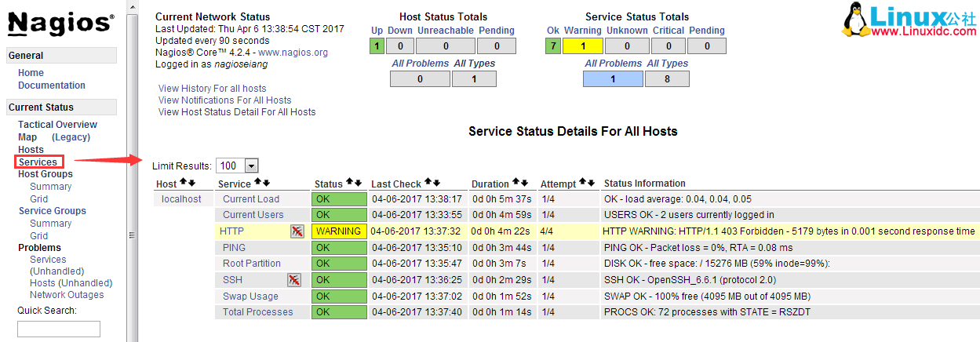Open the Root Partition service link
This screenshot has width=980, height=342.
[x=251, y=264]
